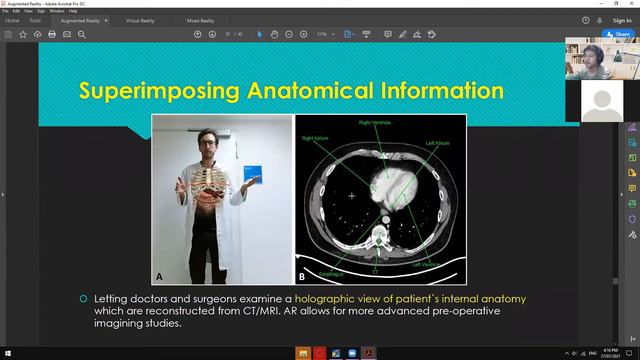Screen dimensions: 640x360
Task: Open the green Scan side tool
Action: (x=632, y=204)
